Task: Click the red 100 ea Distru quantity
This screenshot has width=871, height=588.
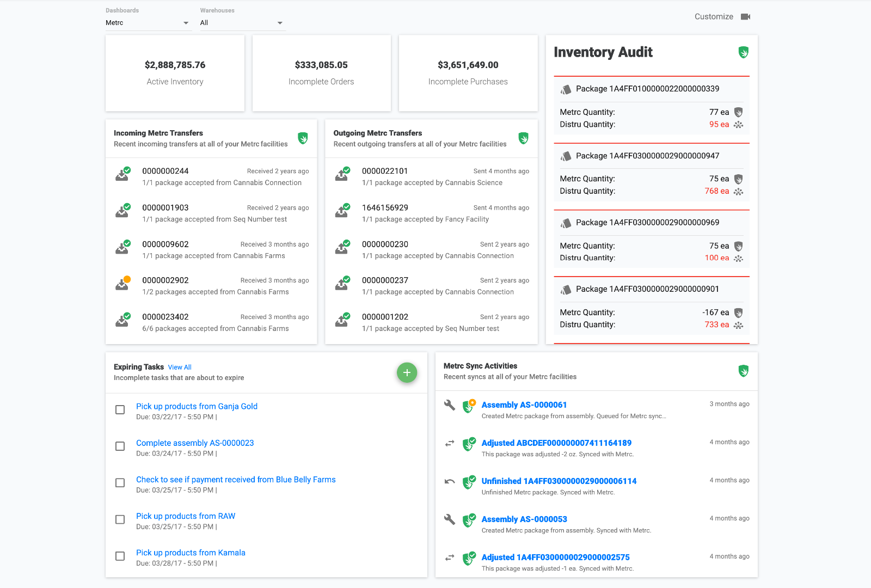Action: (x=717, y=258)
